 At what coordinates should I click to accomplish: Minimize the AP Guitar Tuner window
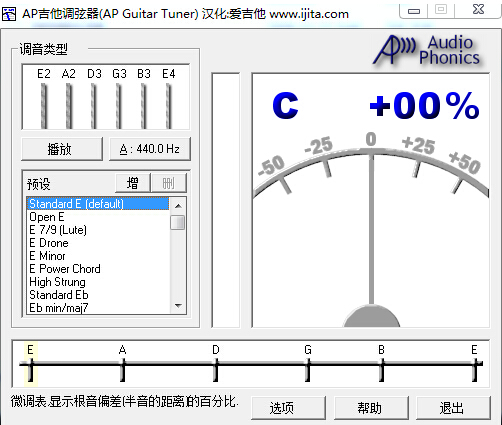tap(414, 11)
